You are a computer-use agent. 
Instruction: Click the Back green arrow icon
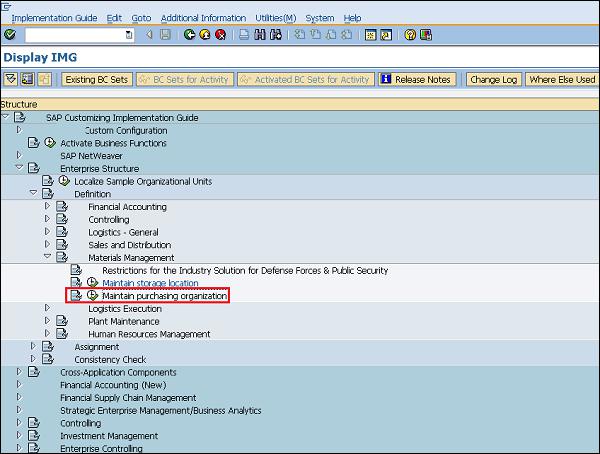(x=190, y=35)
